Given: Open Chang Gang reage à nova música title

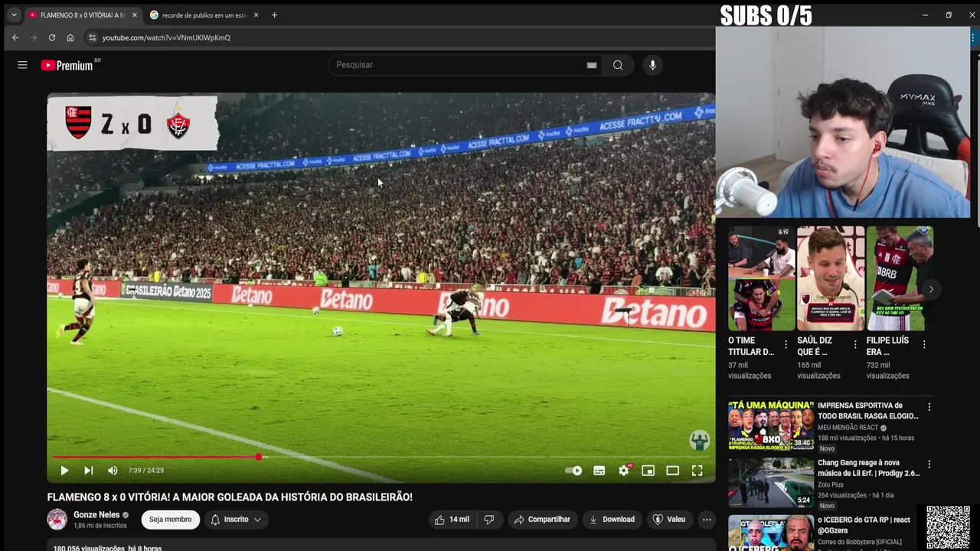Looking at the screenshot, I should click(869, 468).
